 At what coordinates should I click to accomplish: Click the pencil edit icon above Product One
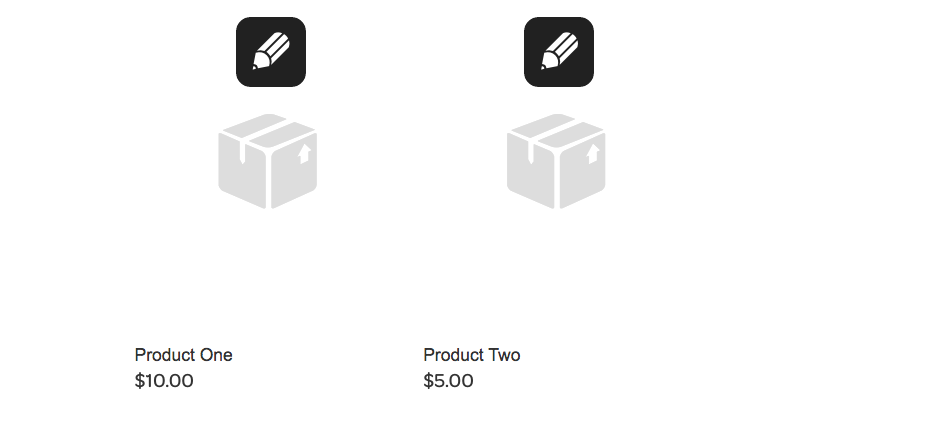271,52
